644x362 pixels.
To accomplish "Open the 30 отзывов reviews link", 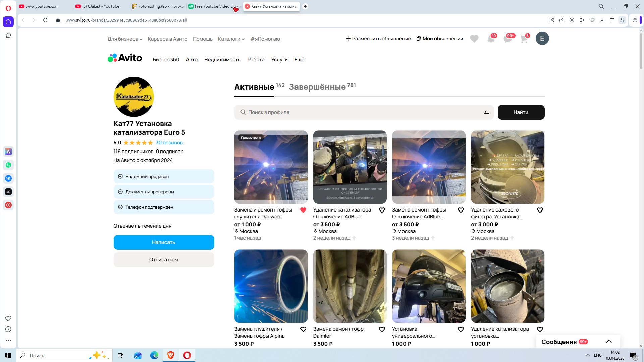I will click(169, 143).
